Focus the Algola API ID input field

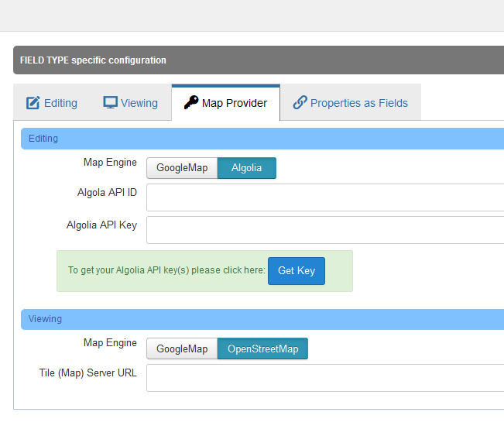[325, 197]
